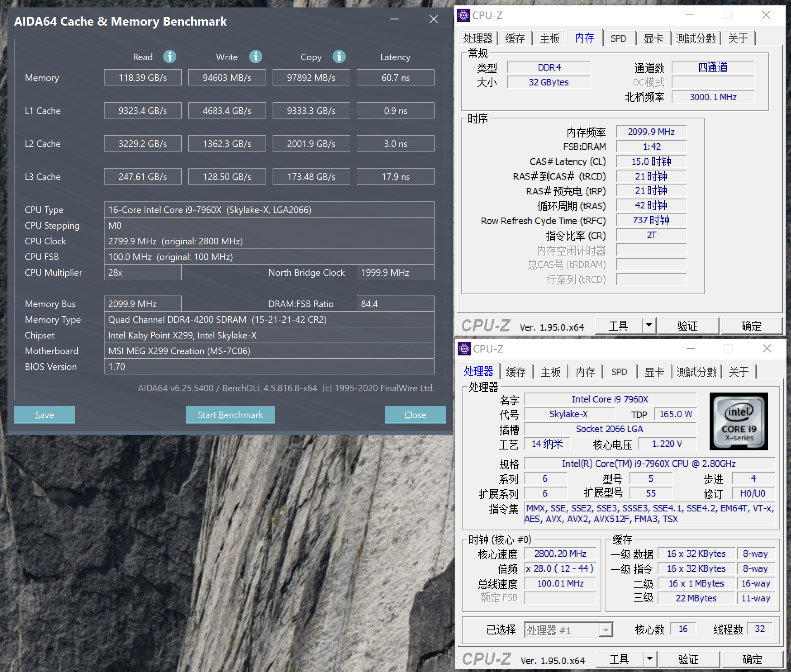Screen dimensions: 791x672
Task: Save the AIDA64 benchmark results
Action: coord(44,415)
